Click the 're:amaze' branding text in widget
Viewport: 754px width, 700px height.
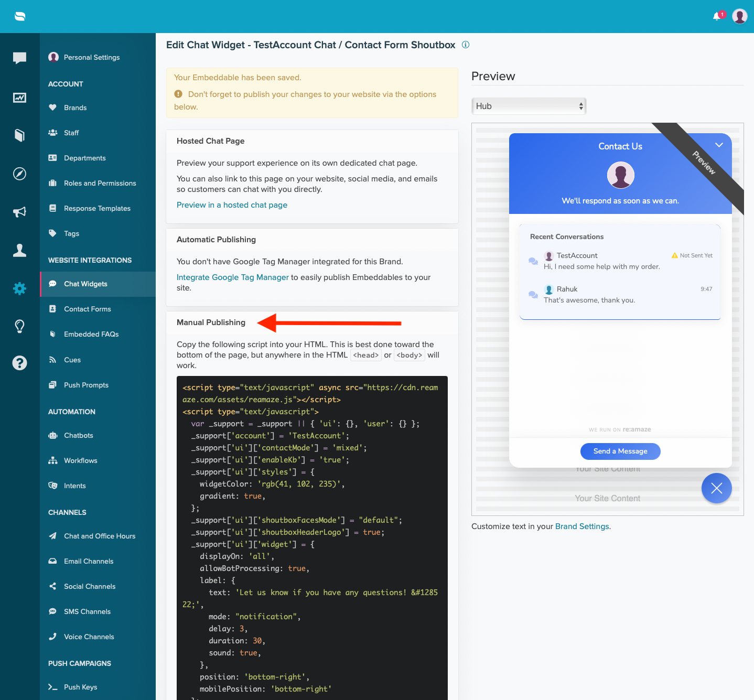[x=637, y=429]
